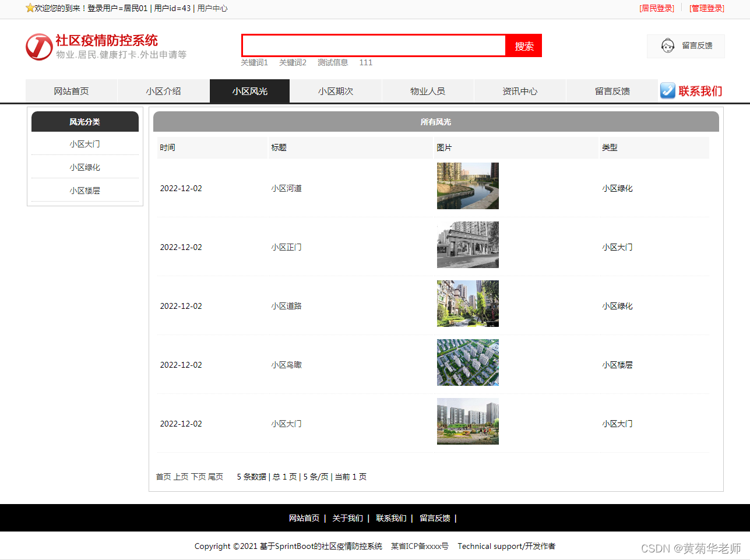Open the 小区期次 navigation tab
Viewport: 750px width, 560px height.
pyautogui.click(x=336, y=91)
